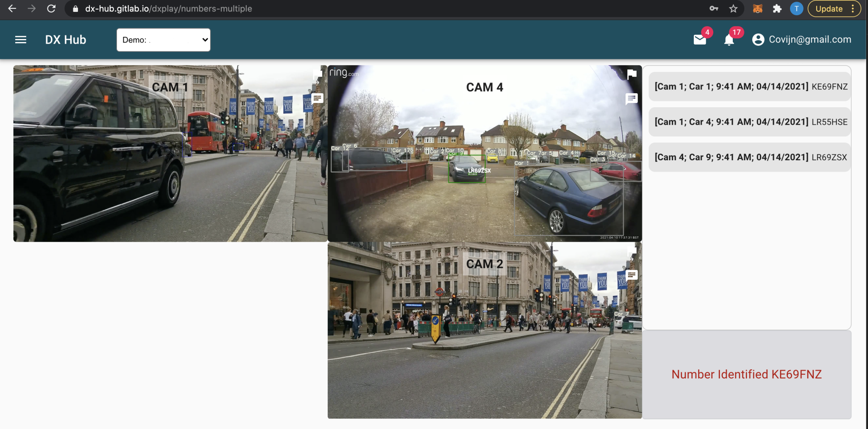The image size is (868, 429).
Task: Open the browser extensions puzzle menu
Action: pyautogui.click(x=777, y=8)
